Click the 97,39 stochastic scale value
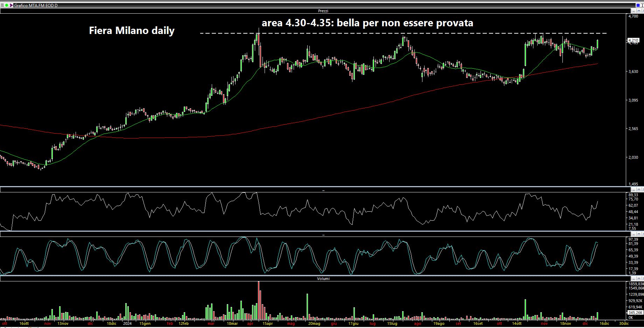 [x=633, y=239]
